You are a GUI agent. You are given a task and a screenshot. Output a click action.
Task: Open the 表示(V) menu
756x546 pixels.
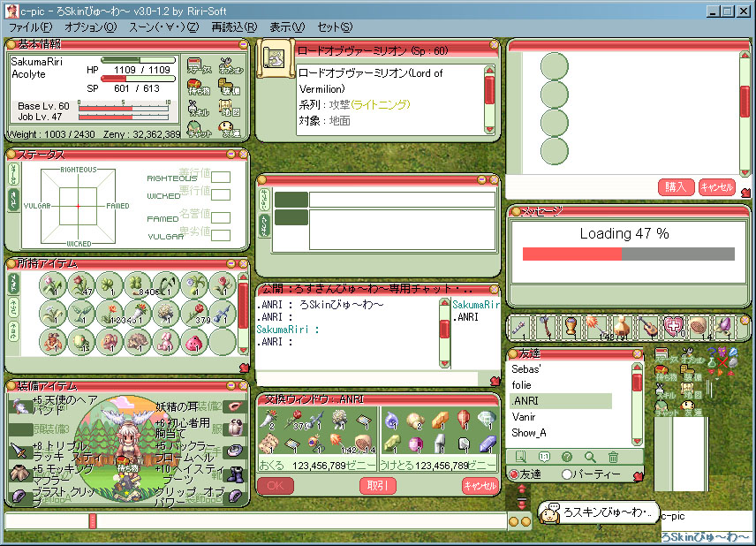click(287, 27)
